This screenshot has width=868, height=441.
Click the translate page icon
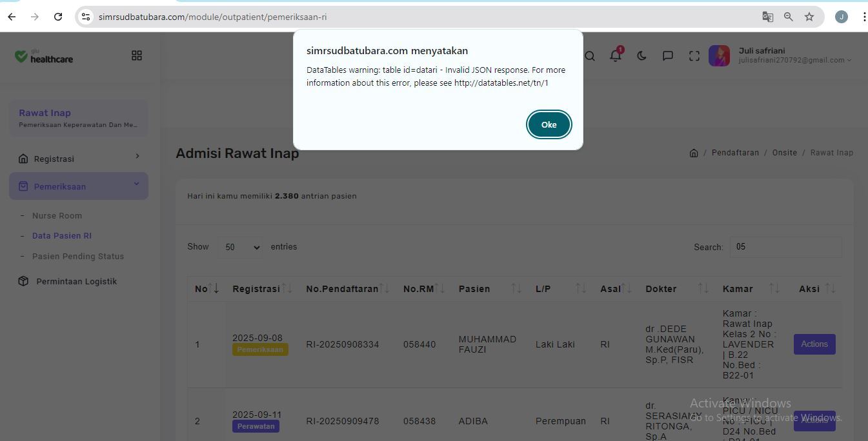(x=767, y=17)
